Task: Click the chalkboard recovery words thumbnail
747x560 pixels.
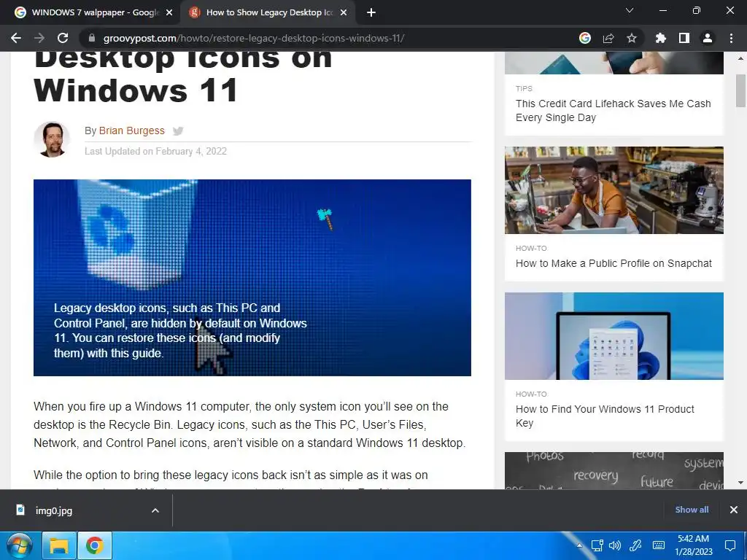Action: point(614,470)
